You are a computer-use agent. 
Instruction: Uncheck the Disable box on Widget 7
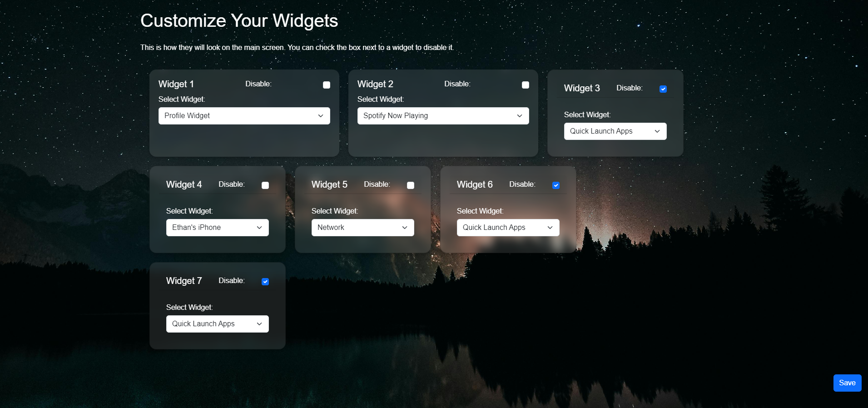[x=265, y=282]
